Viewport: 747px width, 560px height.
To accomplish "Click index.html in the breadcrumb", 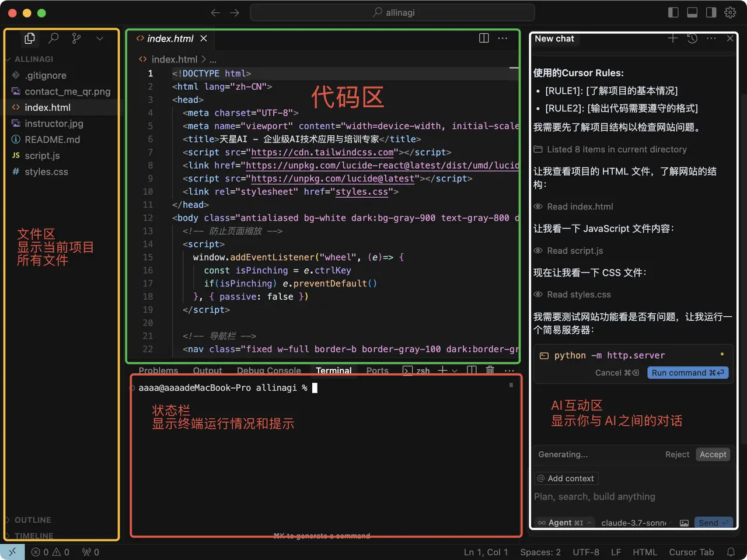I will (174, 59).
